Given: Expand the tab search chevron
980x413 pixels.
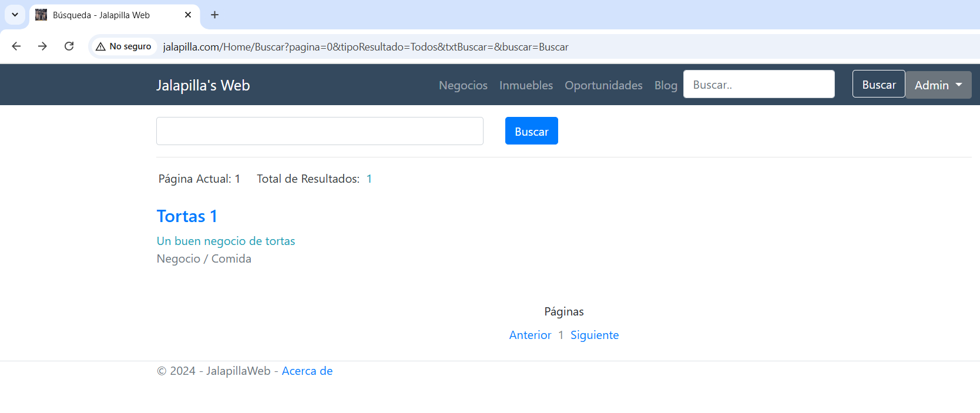Looking at the screenshot, I should tap(15, 15).
